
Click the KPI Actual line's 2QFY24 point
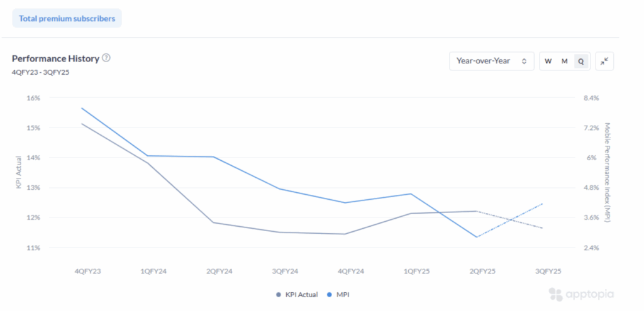coord(214,222)
